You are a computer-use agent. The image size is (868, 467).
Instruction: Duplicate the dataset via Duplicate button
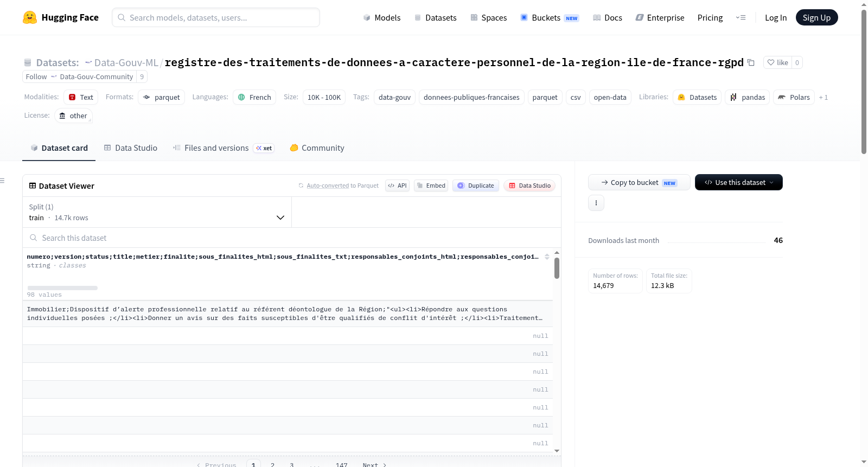pyautogui.click(x=476, y=185)
